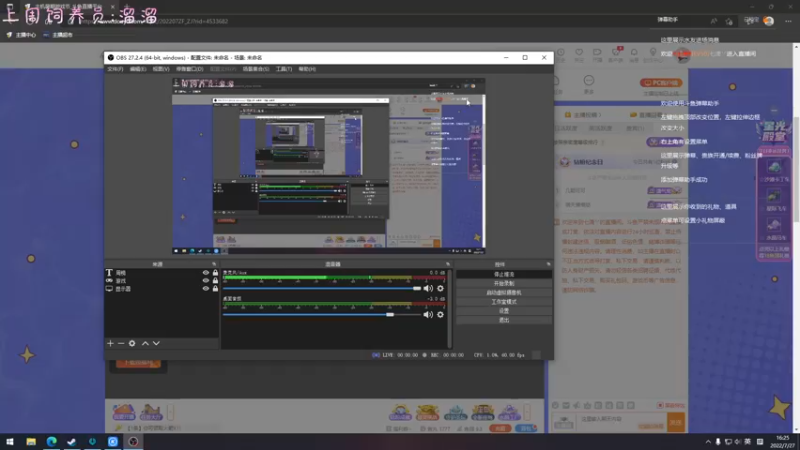Image resolution: width=800 pixels, height=450 pixels.
Task: Click the mixer panel vertical scrollbar
Action: (449, 309)
